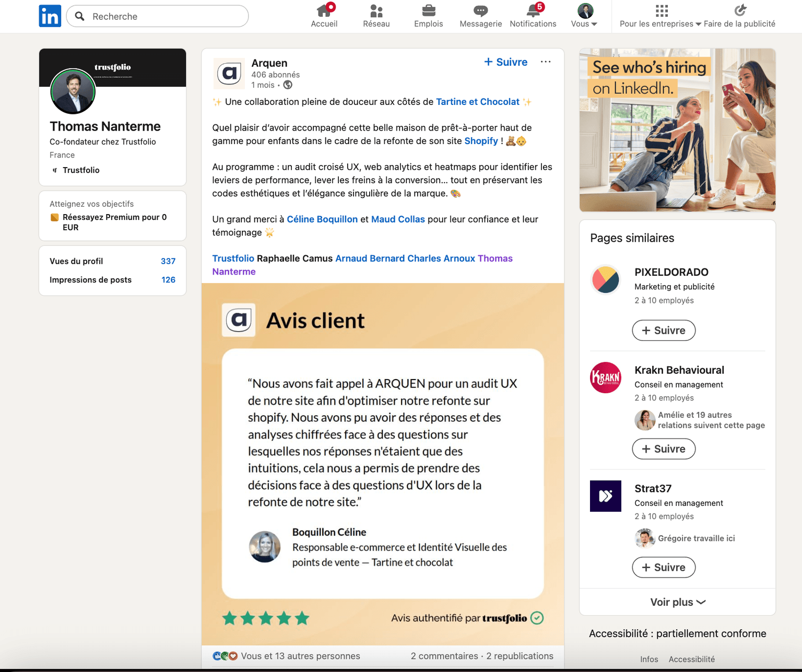This screenshot has width=802, height=672.
Task: Click Grégoire's avatar under Strat37
Action: point(645,538)
